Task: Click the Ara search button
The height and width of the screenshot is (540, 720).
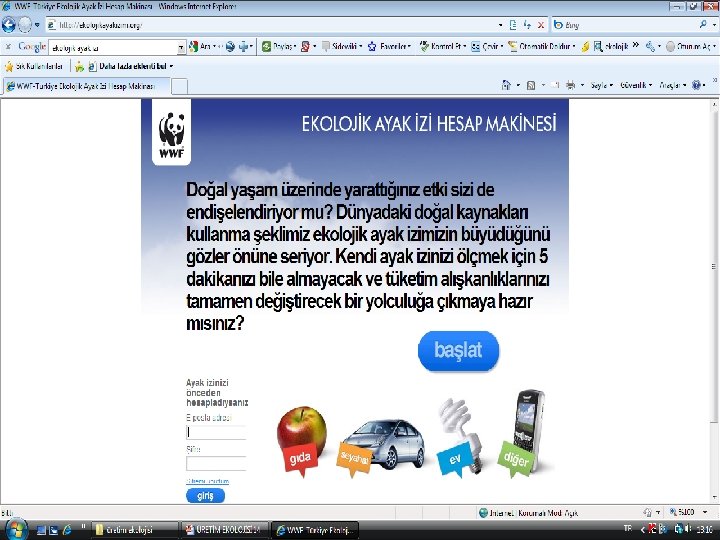Action: click(x=203, y=46)
